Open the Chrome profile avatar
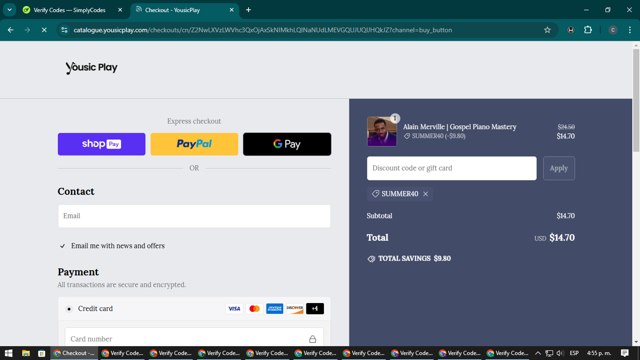 coord(613,30)
